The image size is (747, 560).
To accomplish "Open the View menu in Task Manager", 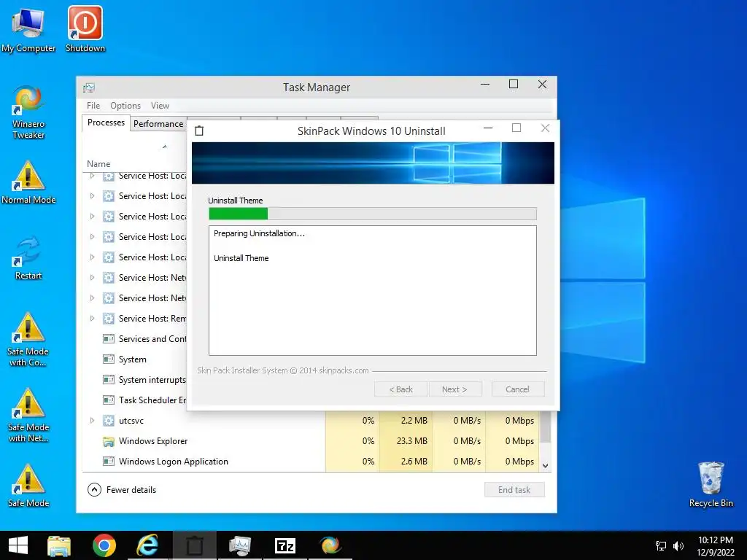I will 160,106.
